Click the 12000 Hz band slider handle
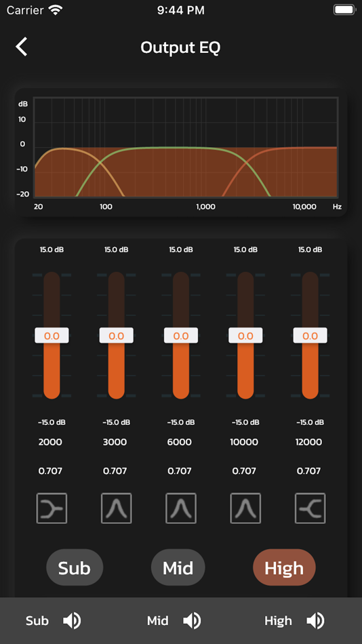This screenshot has height=644, width=362. [310, 336]
